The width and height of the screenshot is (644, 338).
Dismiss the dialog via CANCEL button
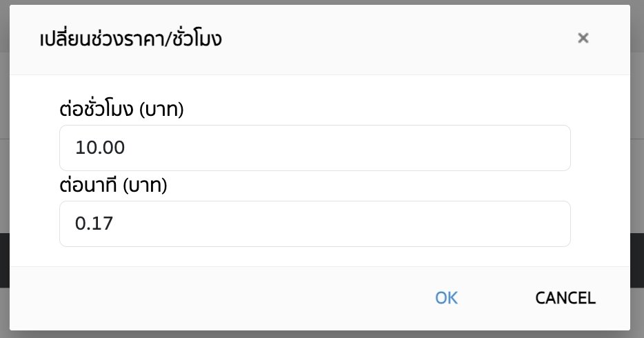[565, 298]
